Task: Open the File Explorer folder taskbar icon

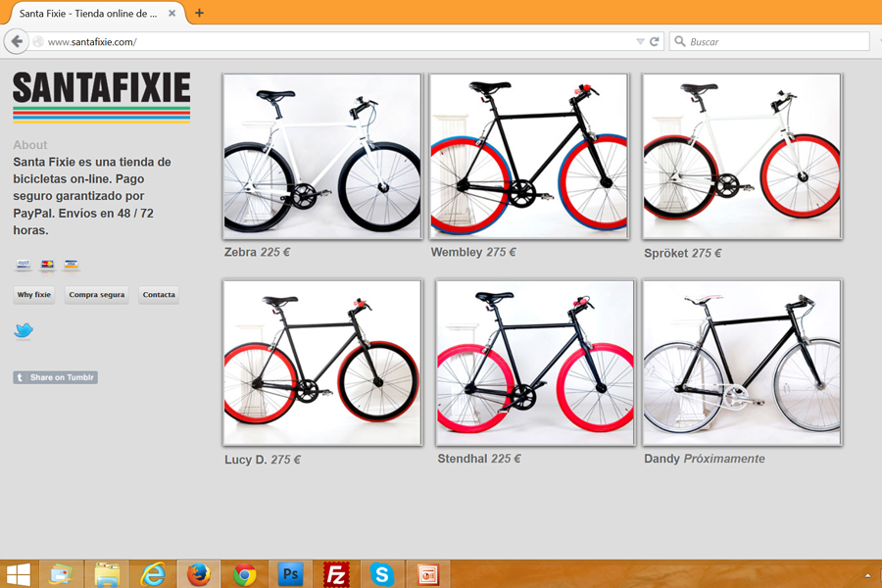Action: 107,574
